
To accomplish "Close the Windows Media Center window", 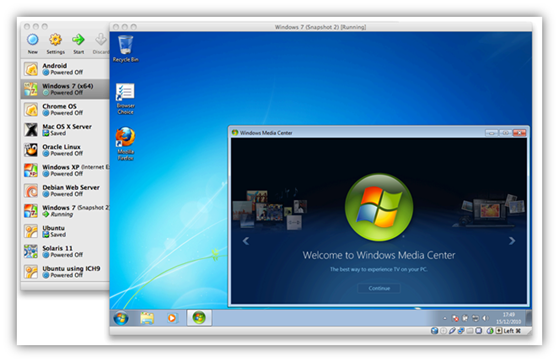I will [519, 133].
